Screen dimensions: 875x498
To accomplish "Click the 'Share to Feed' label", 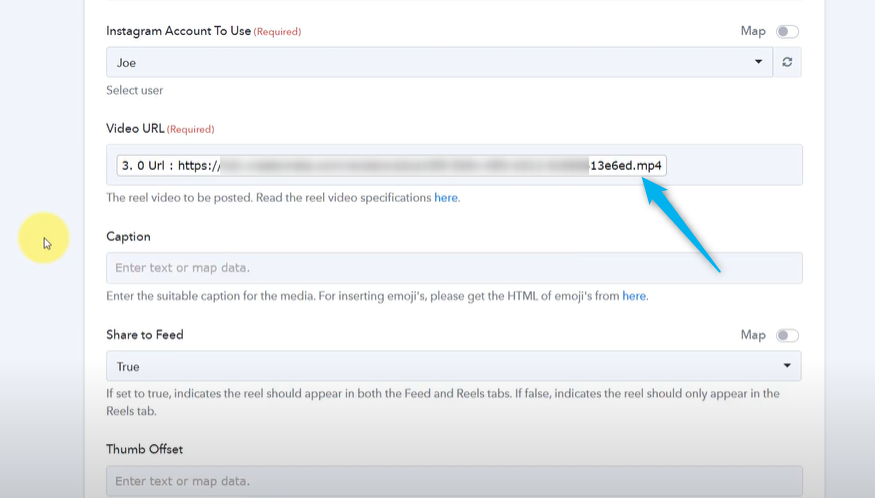I will [x=145, y=335].
